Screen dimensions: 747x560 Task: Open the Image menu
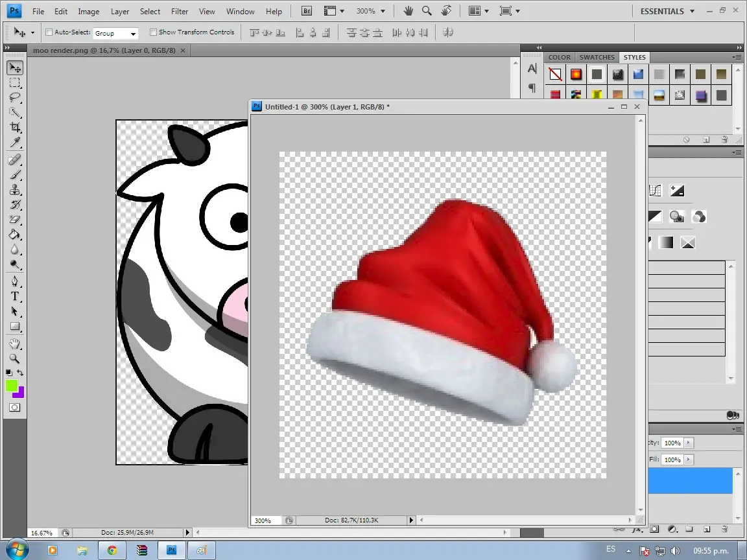click(89, 12)
